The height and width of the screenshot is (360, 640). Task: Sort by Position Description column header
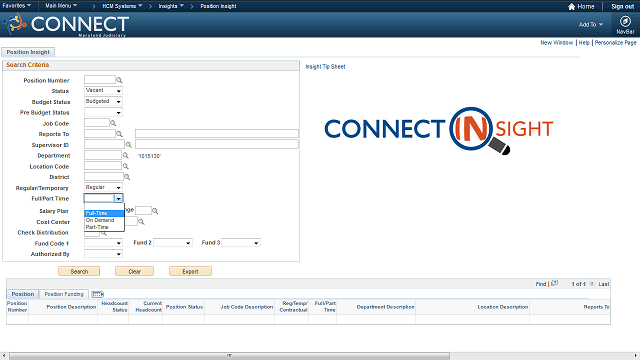point(71,307)
